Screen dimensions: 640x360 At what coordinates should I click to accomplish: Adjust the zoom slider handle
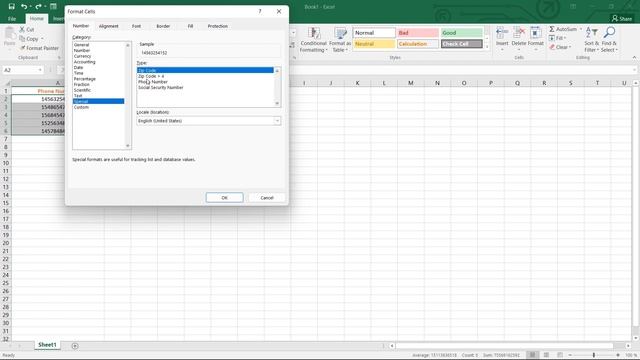594,355
